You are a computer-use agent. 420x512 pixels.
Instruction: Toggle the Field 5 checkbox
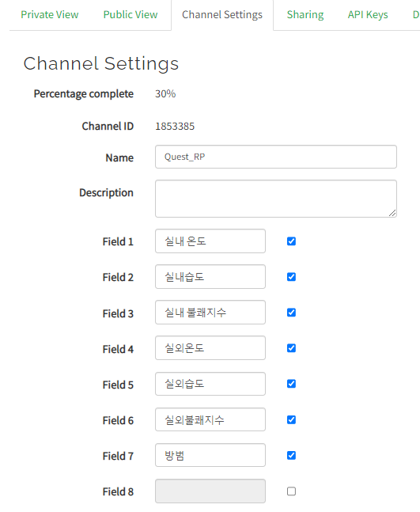291,384
